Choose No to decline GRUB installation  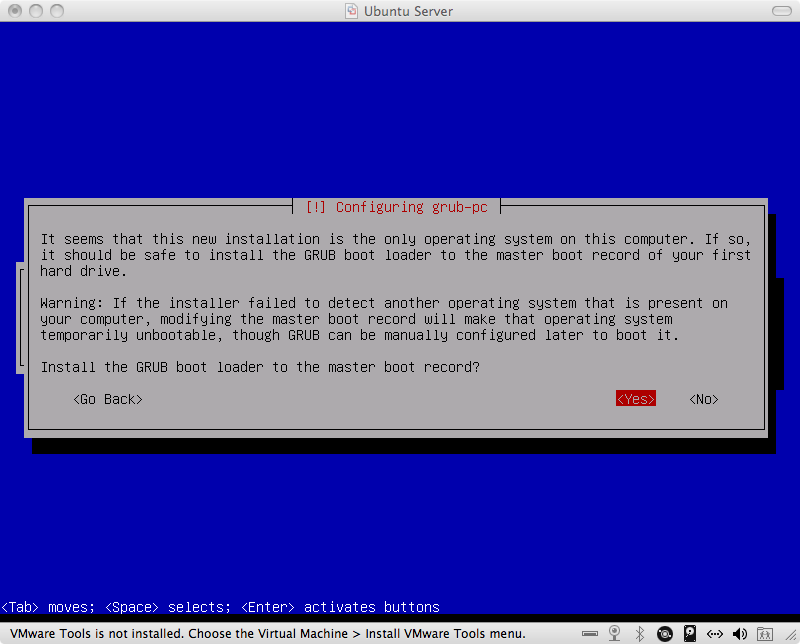(x=702, y=398)
